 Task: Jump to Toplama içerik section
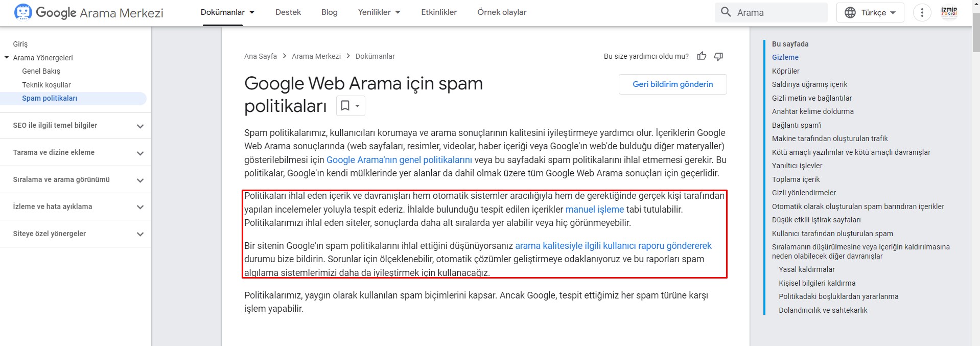(x=796, y=179)
